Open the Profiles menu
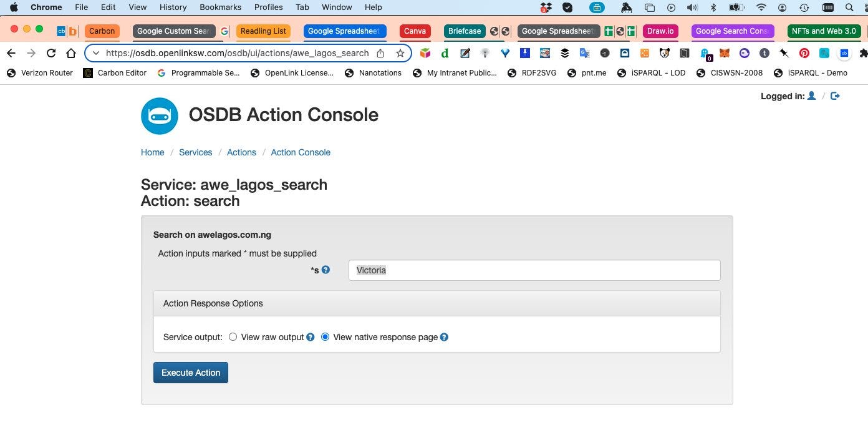This screenshot has height=435, width=868. point(268,7)
